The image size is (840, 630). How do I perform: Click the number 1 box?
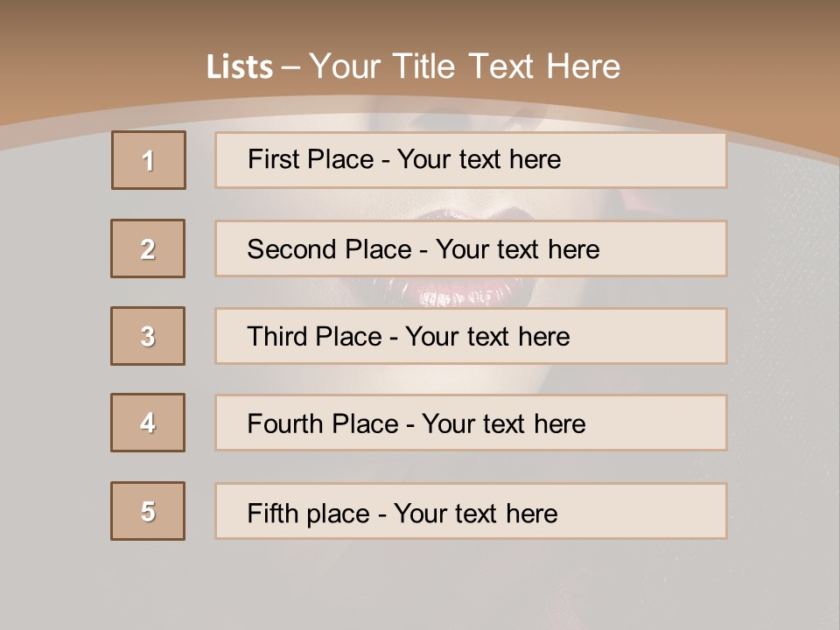(x=149, y=160)
